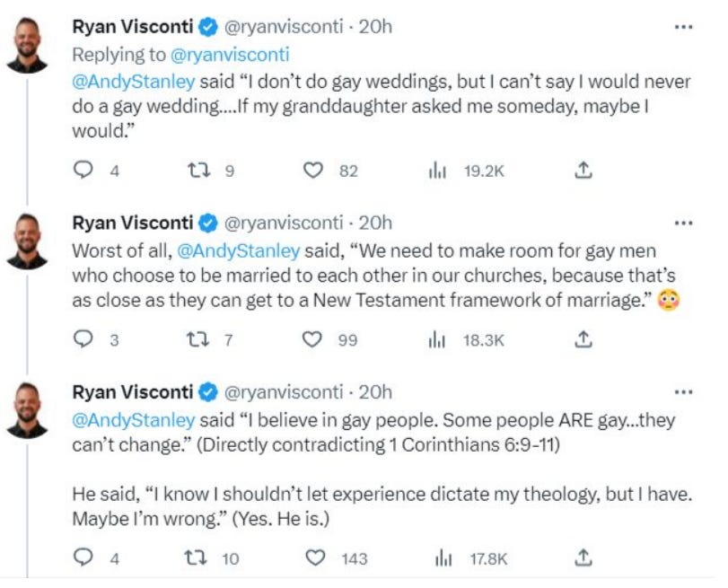
Task: Share the first tweet via upload icon
Action: 583,170
